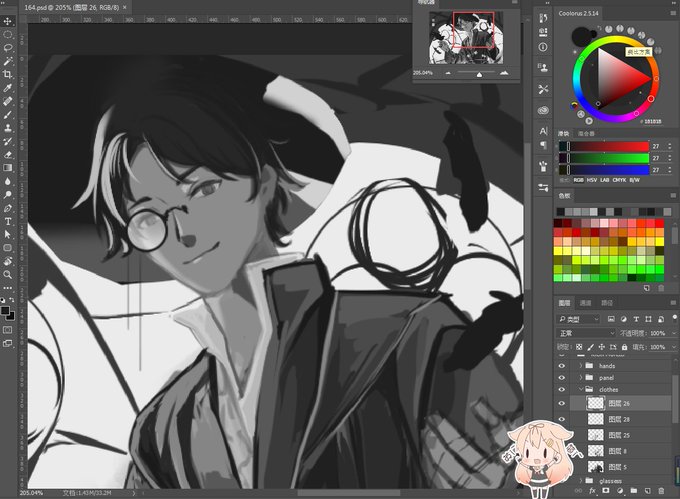Viewport: 680px width, 499px height.
Task: Hide layer 图层 28
Action: (x=562, y=419)
